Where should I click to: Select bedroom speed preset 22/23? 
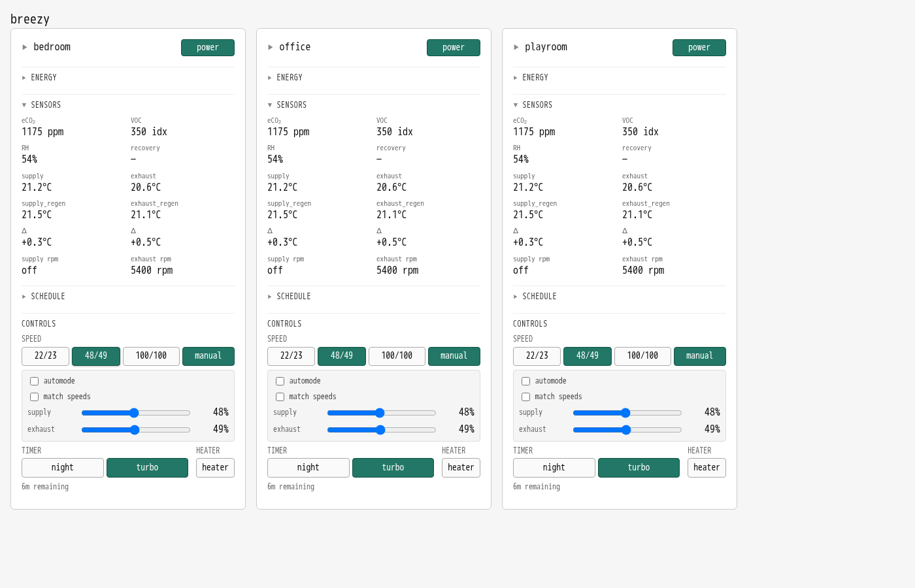[x=46, y=356]
